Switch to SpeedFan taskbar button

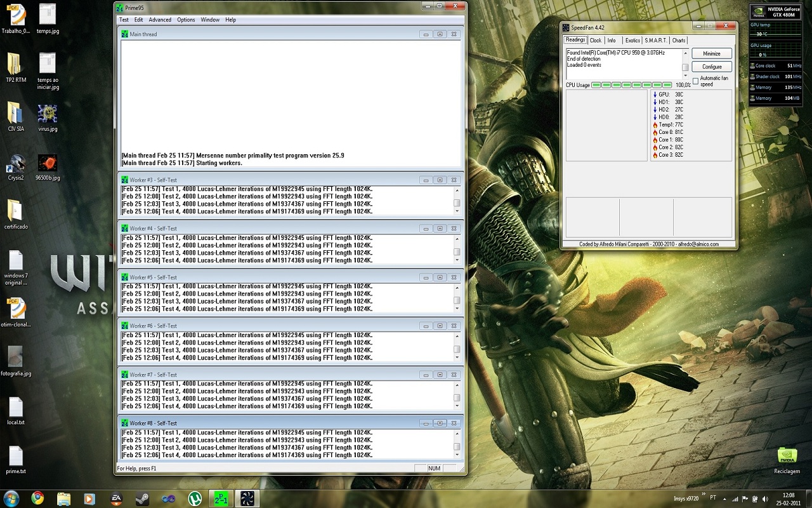pos(247,498)
